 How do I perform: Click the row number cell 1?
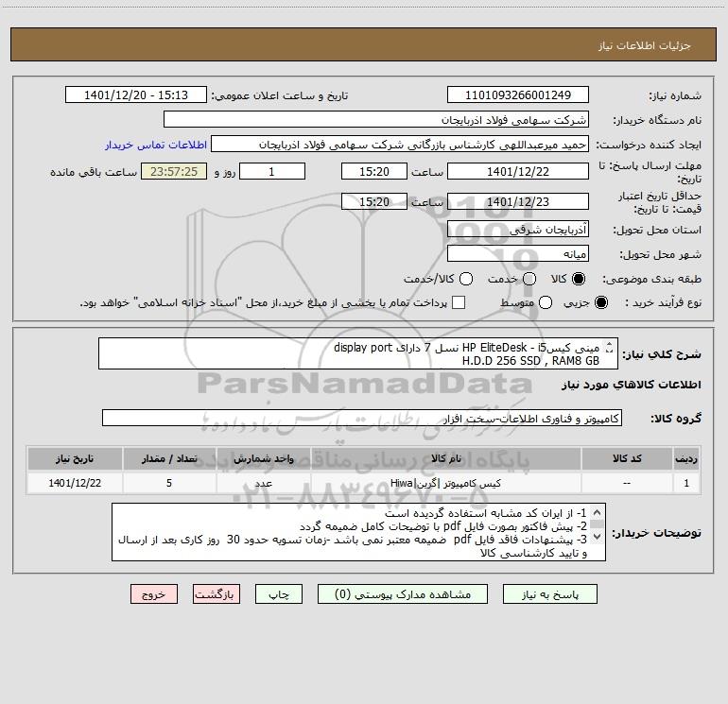coord(686,483)
